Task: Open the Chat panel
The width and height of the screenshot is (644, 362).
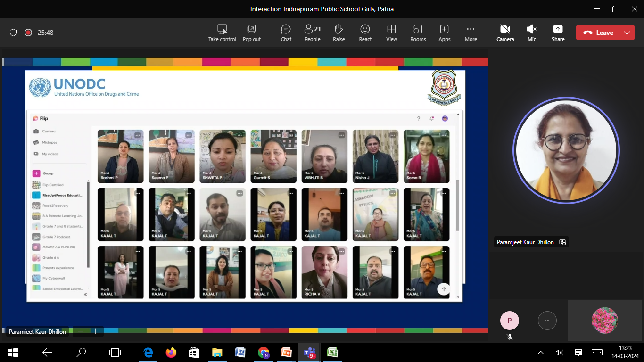Action: pos(286,33)
